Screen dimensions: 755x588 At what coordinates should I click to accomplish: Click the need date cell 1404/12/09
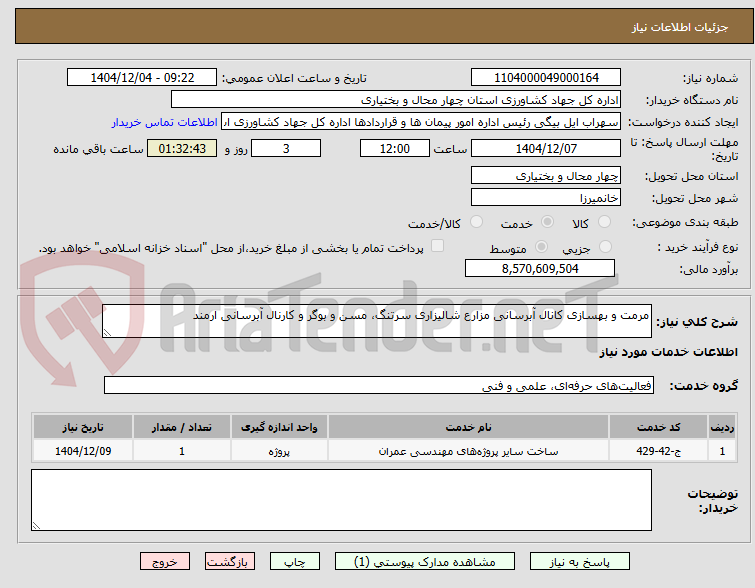[83, 451]
